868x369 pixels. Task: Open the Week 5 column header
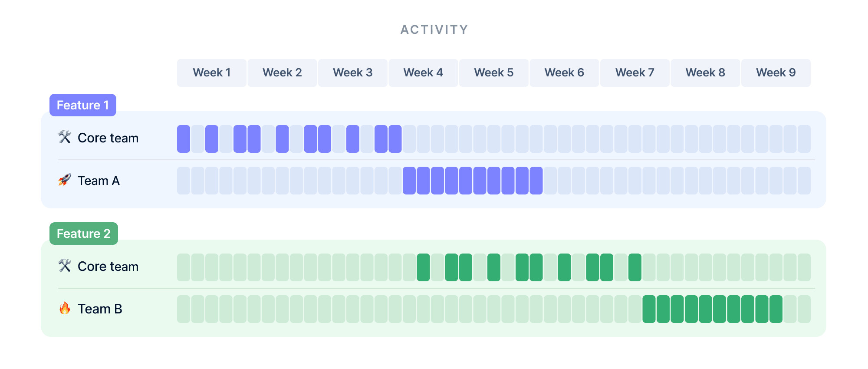(x=493, y=73)
